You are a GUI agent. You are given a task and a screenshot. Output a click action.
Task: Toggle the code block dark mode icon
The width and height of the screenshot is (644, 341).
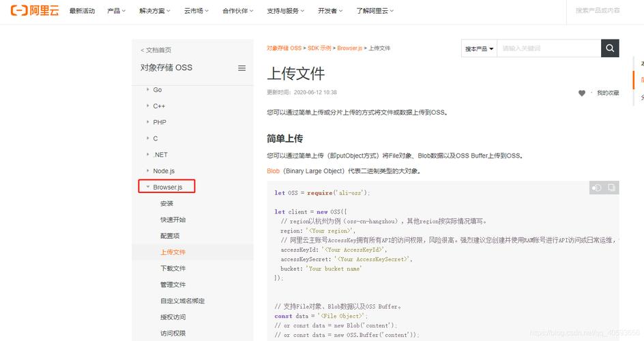click(x=596, y=188)
